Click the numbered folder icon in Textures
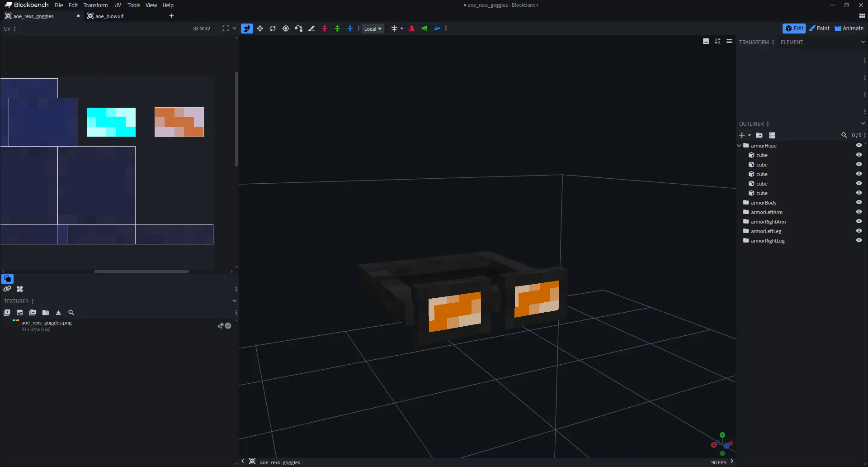Viewport: 868px width, 467px height. tap(46, 313)
